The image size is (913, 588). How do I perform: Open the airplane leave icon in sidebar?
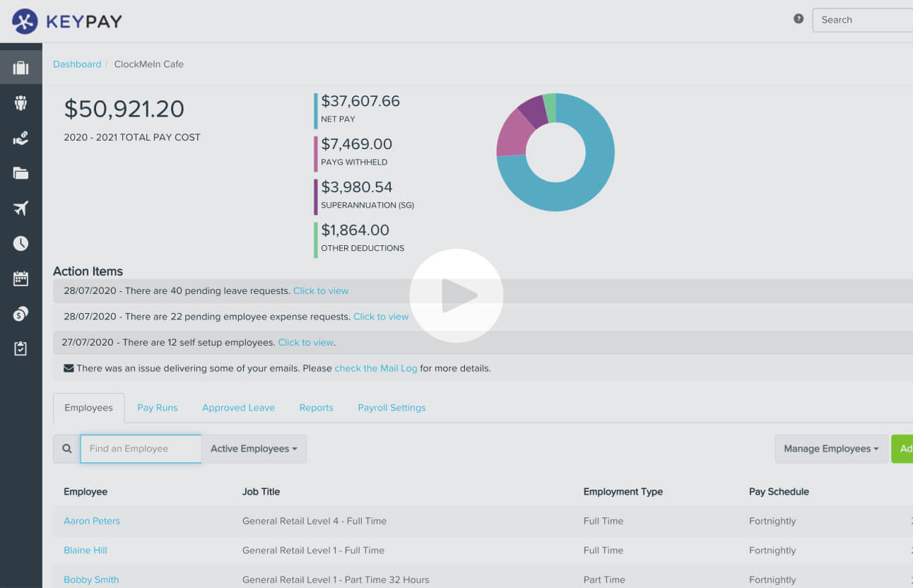pos(20,208)
